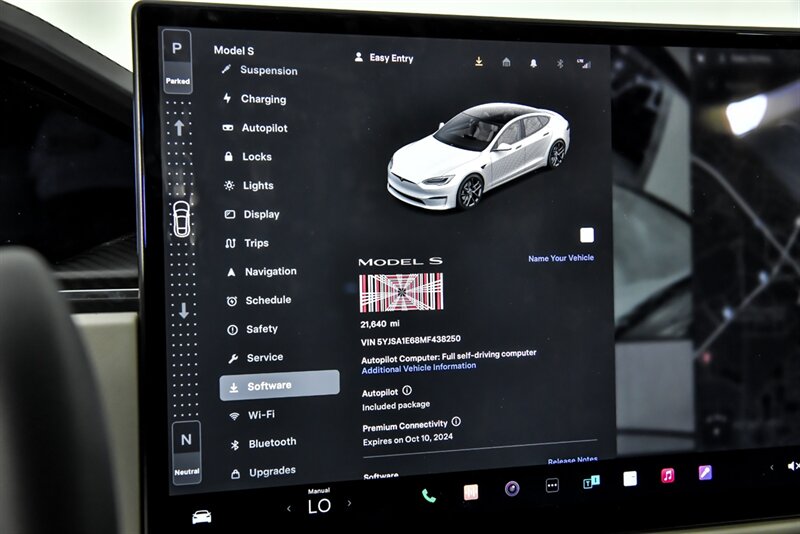Click Additional Vehicle Information link
The height and width of the screenshot is (534, 800).
click(x=418, y=367)
